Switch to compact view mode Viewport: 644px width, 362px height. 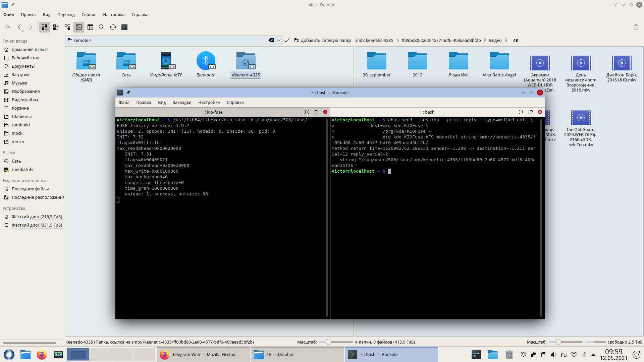(56, 27)
